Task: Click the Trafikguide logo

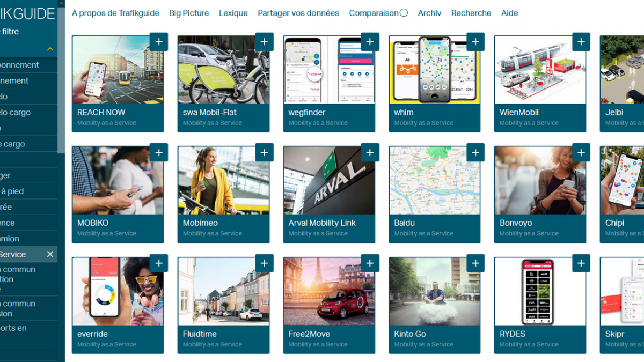Action: tap(28, 13)
